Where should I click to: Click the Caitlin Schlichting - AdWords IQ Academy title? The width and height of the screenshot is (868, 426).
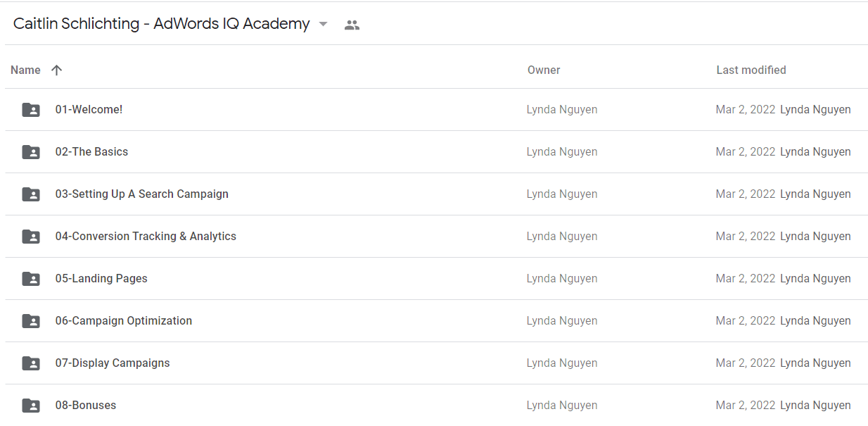coord(162,24)
